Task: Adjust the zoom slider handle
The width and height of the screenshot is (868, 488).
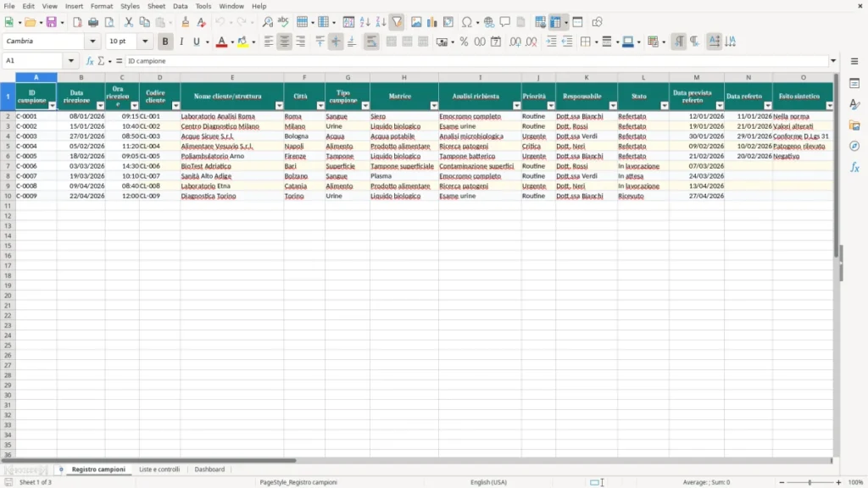Action: click(x=810, y=482)
